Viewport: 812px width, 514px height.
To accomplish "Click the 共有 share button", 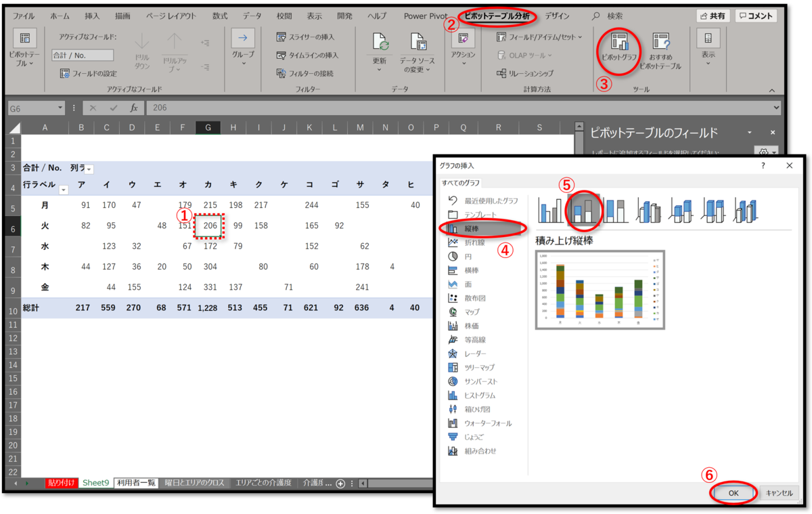I will [x=713, y=16].
